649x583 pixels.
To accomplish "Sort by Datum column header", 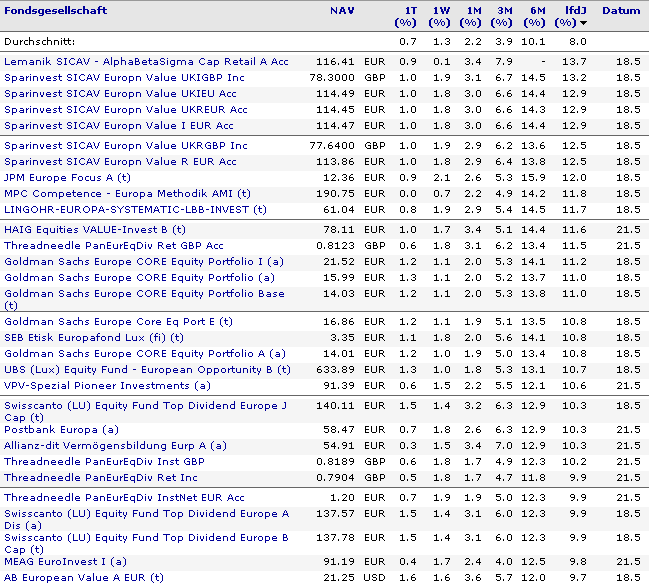I will [x=621, y=10].
